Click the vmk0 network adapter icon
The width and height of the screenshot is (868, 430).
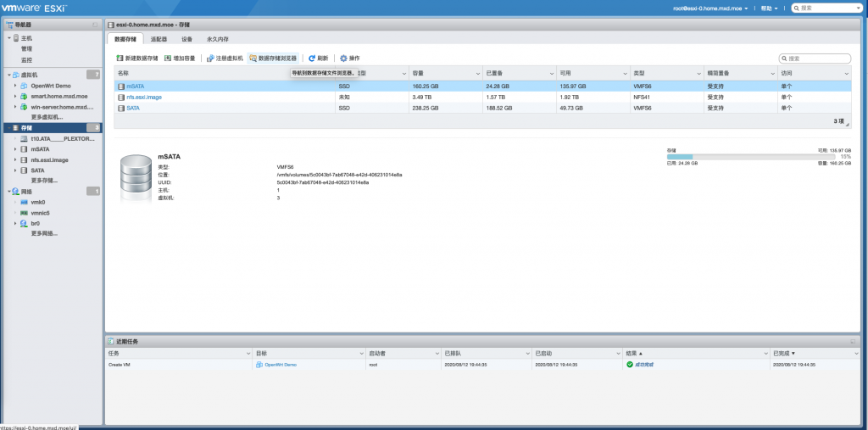coord(24,202)
